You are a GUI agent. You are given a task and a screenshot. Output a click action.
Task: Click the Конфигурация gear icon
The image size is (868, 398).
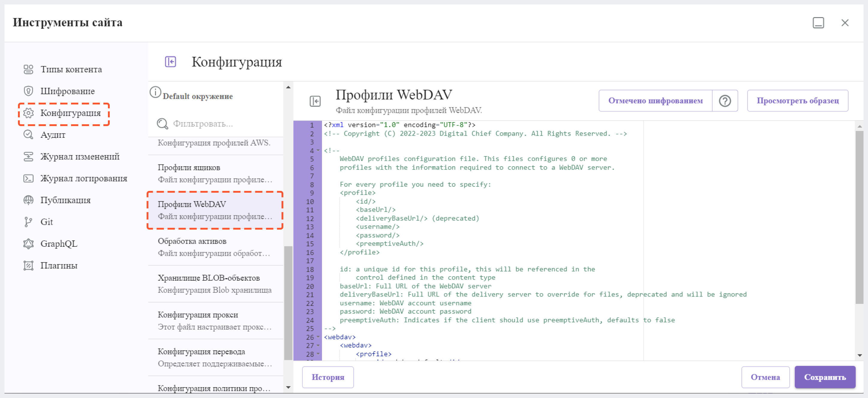[x=28, y=113]
